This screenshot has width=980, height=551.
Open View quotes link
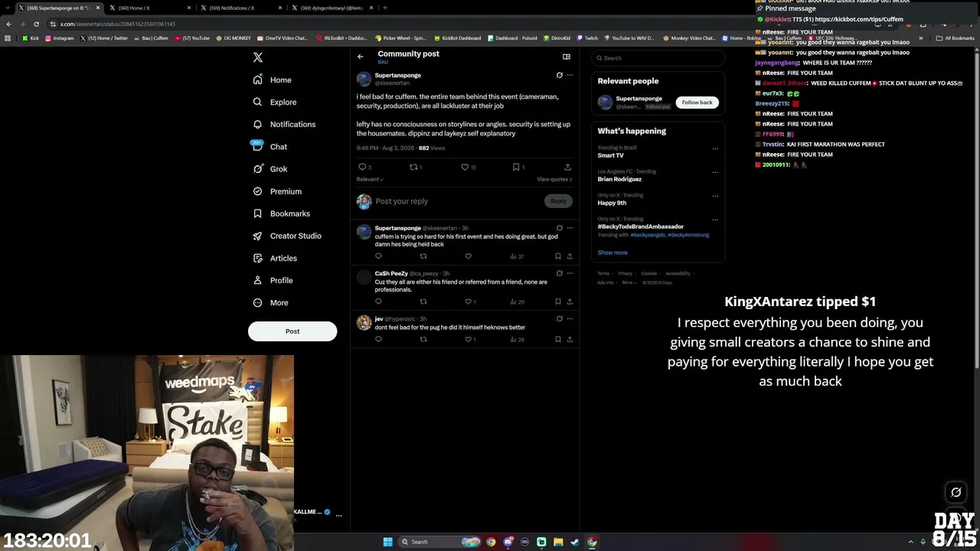(554, 179)
